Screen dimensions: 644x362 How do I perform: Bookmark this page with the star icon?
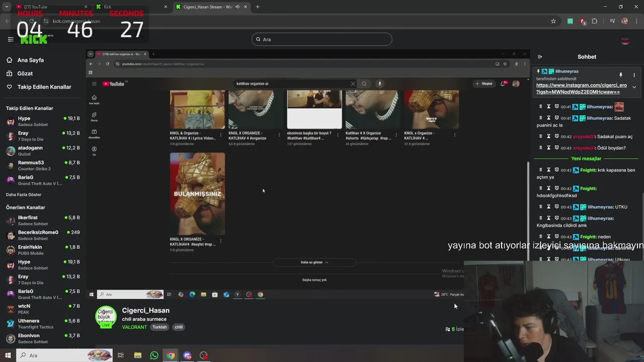click(x=553, y=21)
